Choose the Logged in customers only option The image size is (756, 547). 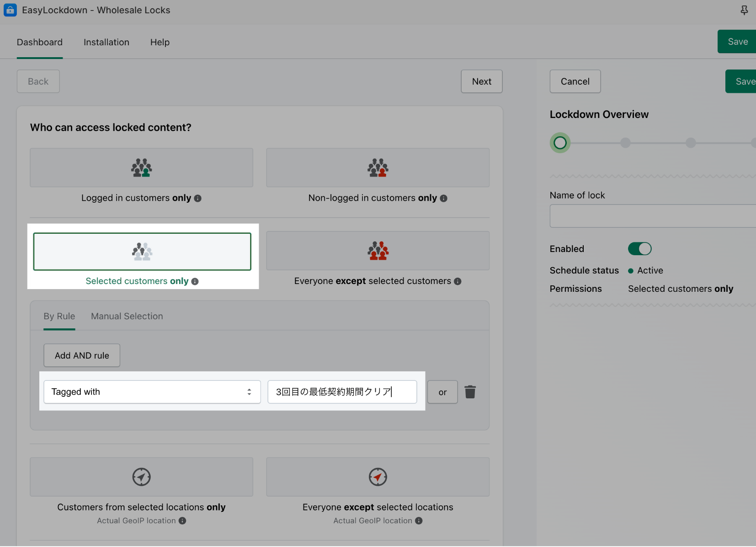[141, 168]
